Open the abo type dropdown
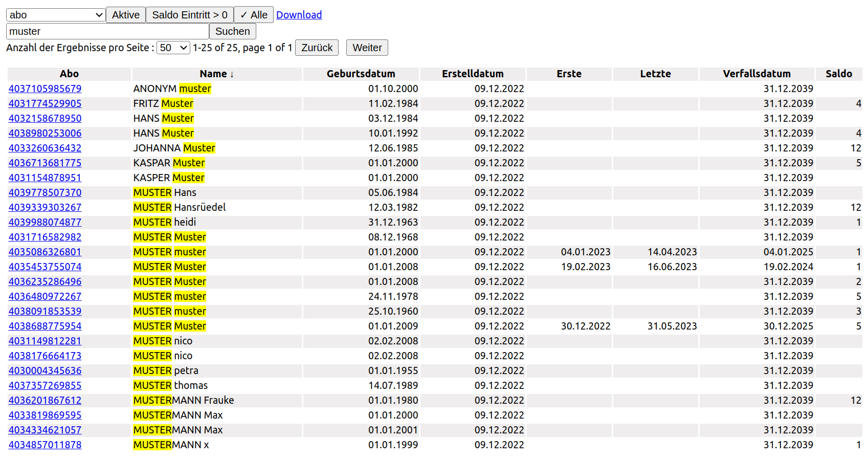Screen dimensions: 868x459 coord(56,15)
